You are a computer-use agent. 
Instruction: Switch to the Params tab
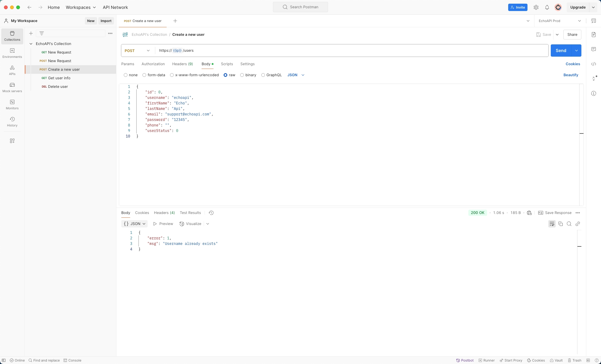coord(128,64)
